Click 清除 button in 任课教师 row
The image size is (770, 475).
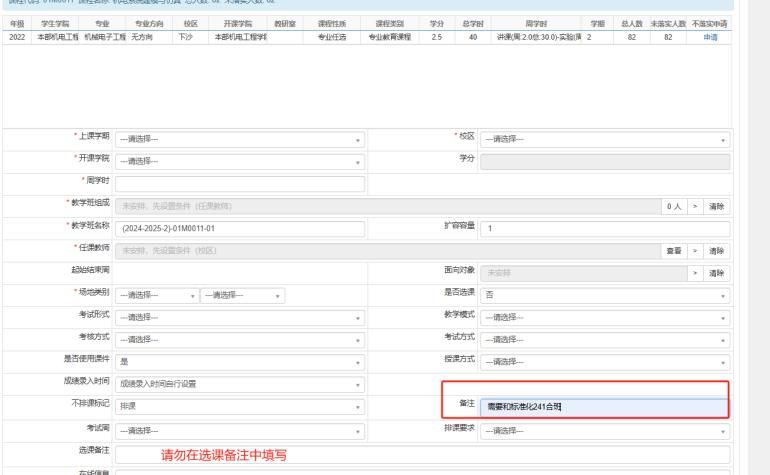[x=716, y=250]
